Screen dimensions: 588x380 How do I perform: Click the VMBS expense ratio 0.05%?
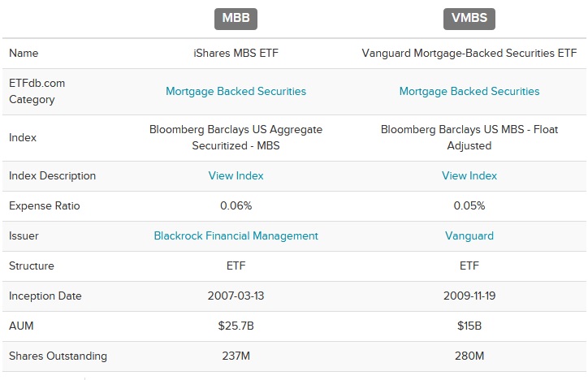(469, 205)
